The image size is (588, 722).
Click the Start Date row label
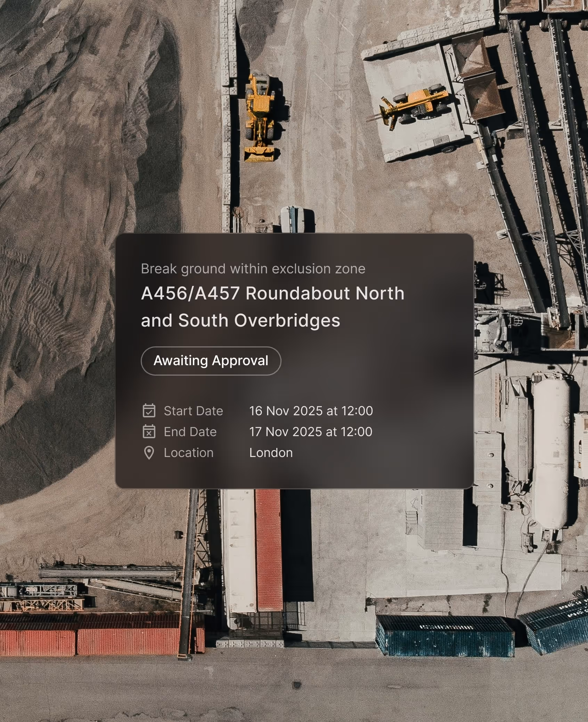193,411
